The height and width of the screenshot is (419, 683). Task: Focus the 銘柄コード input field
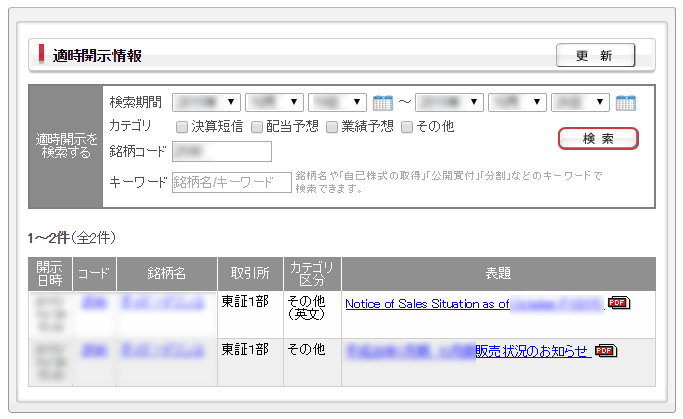click(x=222, y=151)
